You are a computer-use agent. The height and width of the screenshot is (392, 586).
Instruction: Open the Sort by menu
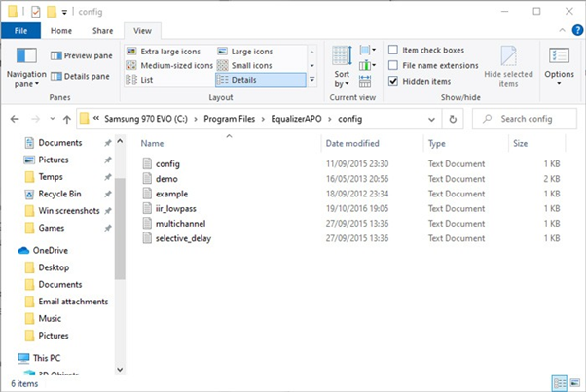[342, 67]
